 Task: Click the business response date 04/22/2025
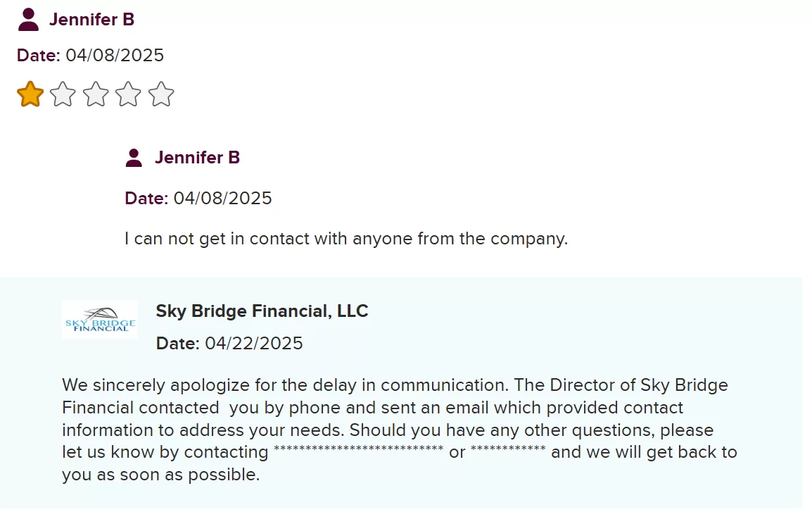(x=253, y=344)
